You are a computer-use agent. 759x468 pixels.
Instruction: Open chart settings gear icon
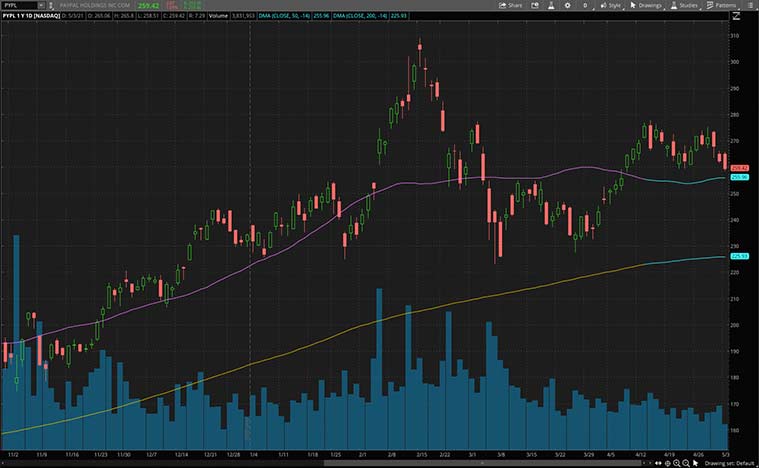tap(569, 5)
